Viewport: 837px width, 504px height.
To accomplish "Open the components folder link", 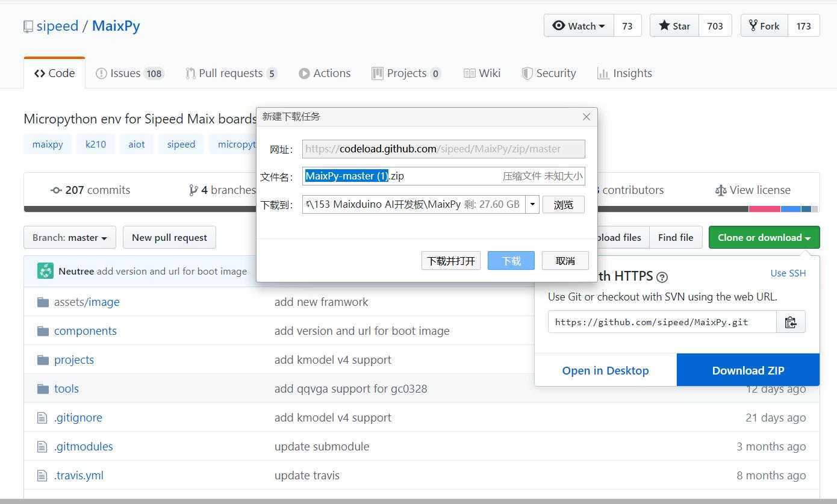I will (x=86, y=331).
